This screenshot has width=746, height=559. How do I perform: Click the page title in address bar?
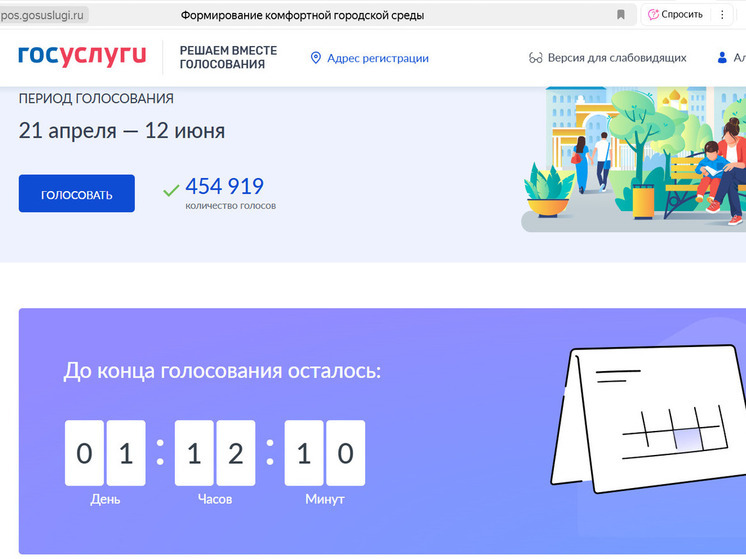[302, 15]
